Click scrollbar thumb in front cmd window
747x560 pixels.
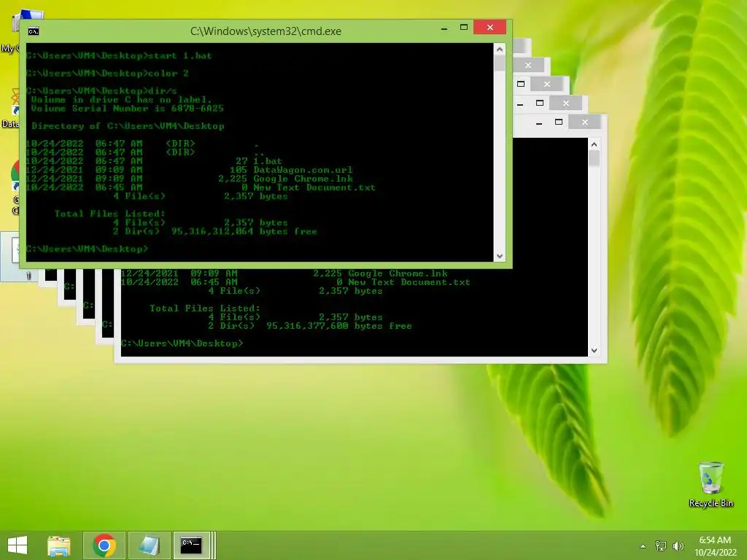(x=499, y=63)
